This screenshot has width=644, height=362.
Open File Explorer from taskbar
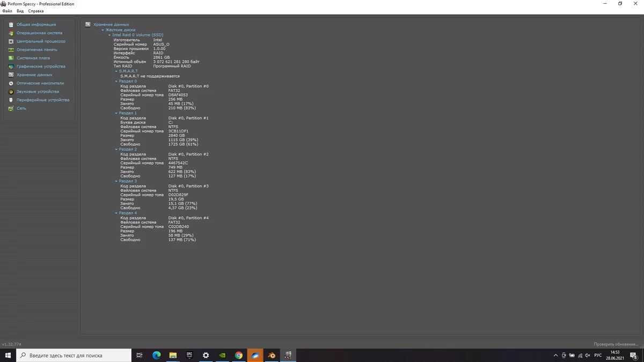[x=173, y=355]
